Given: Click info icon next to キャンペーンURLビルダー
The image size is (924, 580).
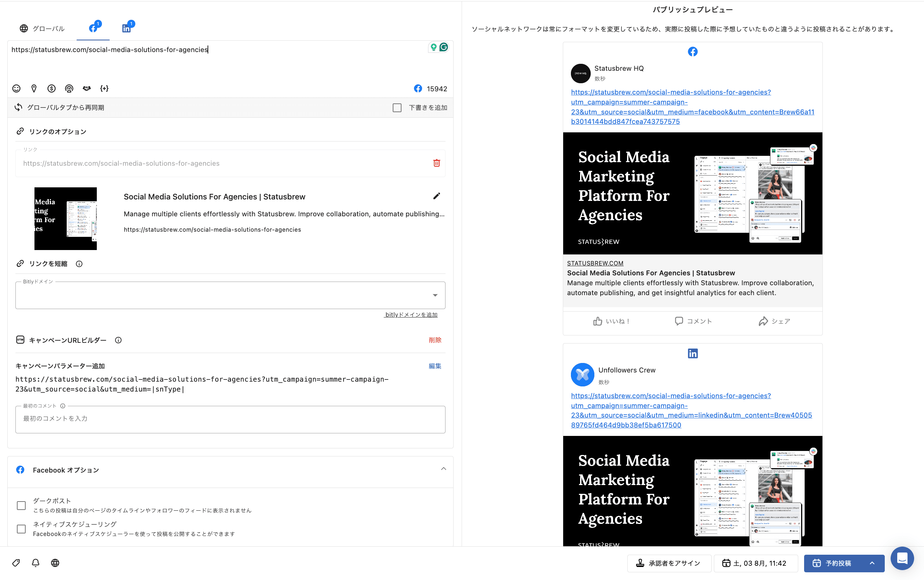Looking at the screenshot, I should [x=118, y=340].
